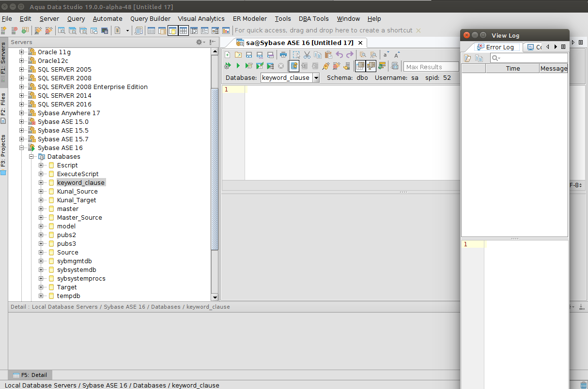
Task: Toggle the F2: Files side tab
Action: click(3, 109)
